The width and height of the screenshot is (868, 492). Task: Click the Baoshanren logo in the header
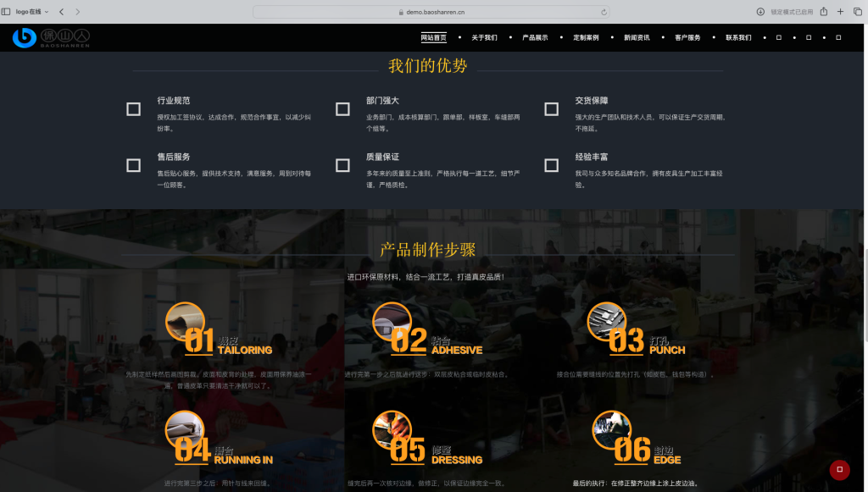(51, 37)
